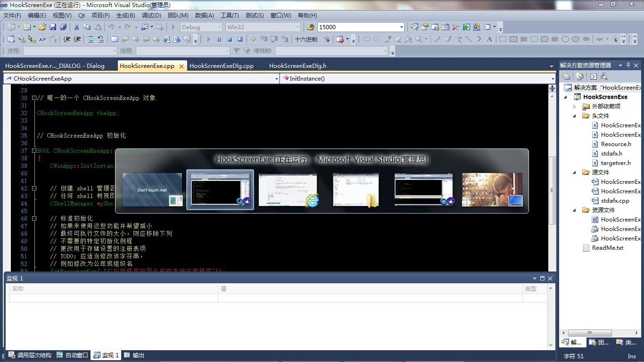Comment out the selected lines icon
Screen dimensions: 644x362
point(90,40)
